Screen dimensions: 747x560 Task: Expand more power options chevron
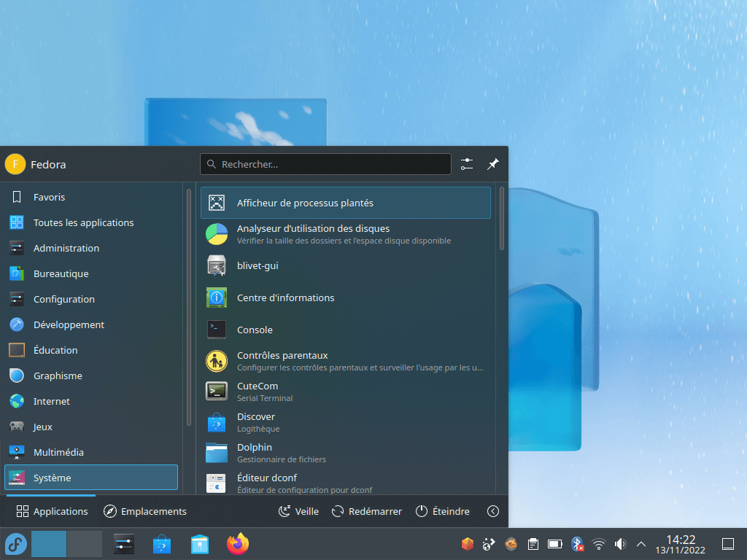(493, 511)
